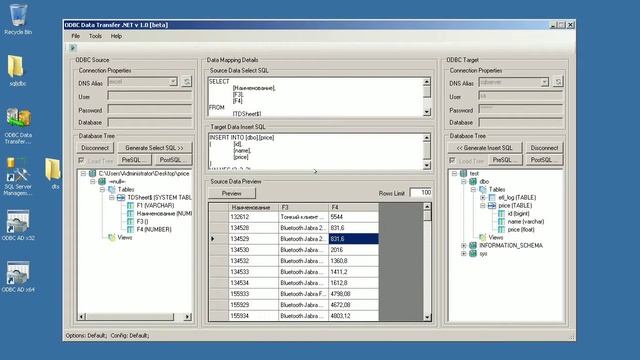Select preview cell 4672,08

point(353,305)
